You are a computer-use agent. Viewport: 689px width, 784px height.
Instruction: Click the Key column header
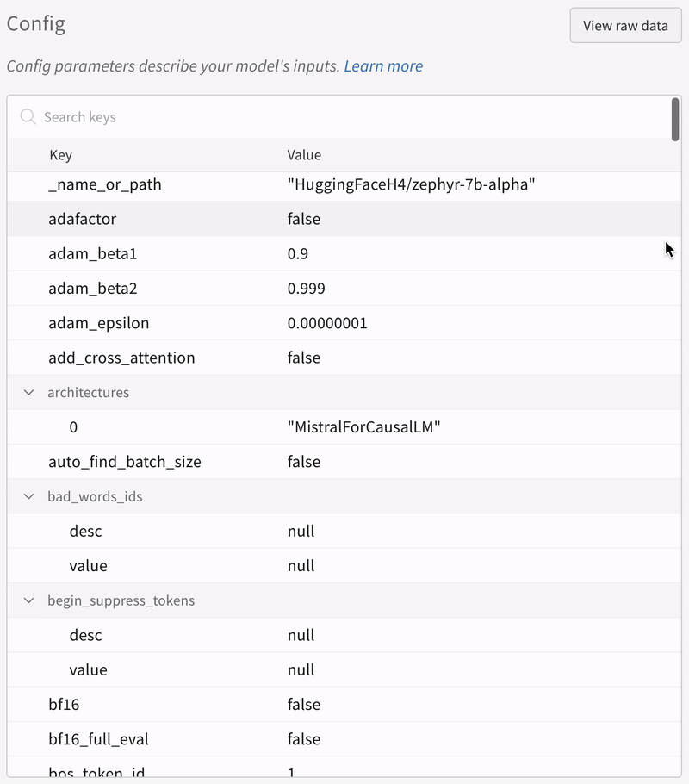click(x=60, y=155)
